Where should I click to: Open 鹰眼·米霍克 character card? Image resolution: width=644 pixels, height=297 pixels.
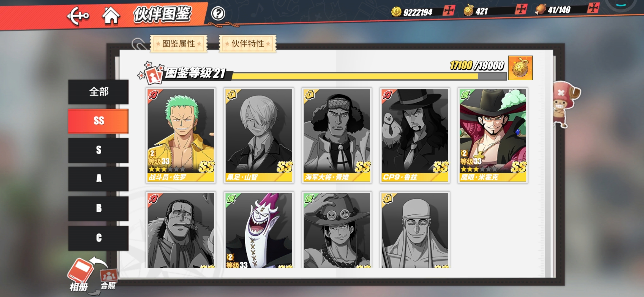[x=493, y=135]
